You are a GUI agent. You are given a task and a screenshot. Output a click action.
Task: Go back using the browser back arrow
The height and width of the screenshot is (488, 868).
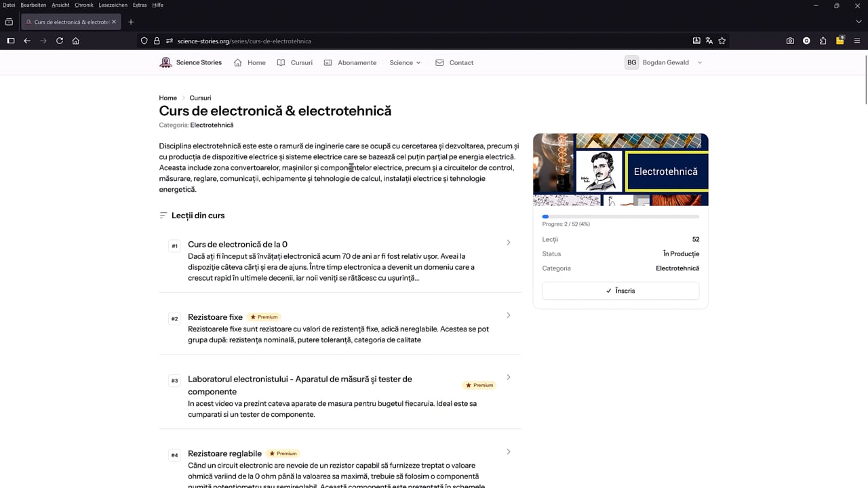click(x=27, y=41)
